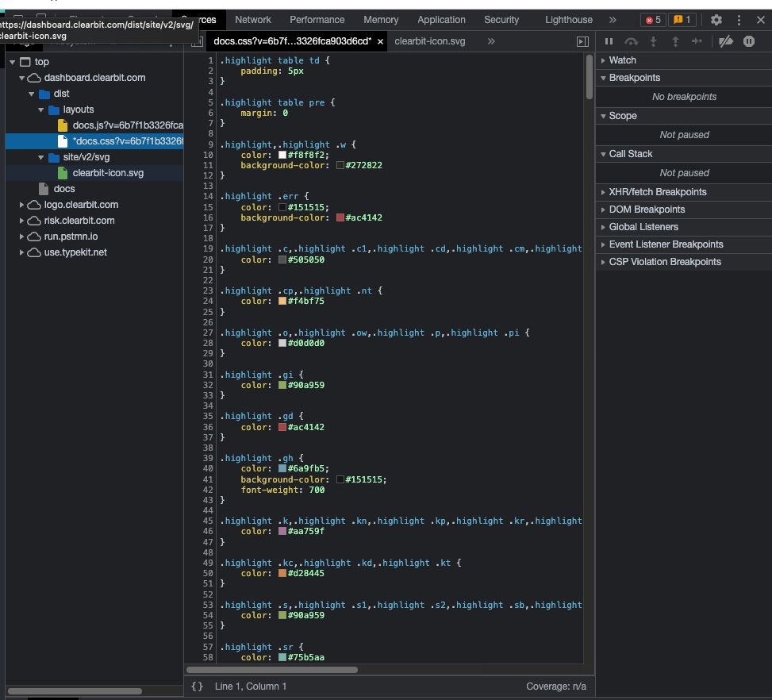This screenshot has width=772, height=700.
Task: Click the editor horizontal scrollbar
Action: point(272,670)
